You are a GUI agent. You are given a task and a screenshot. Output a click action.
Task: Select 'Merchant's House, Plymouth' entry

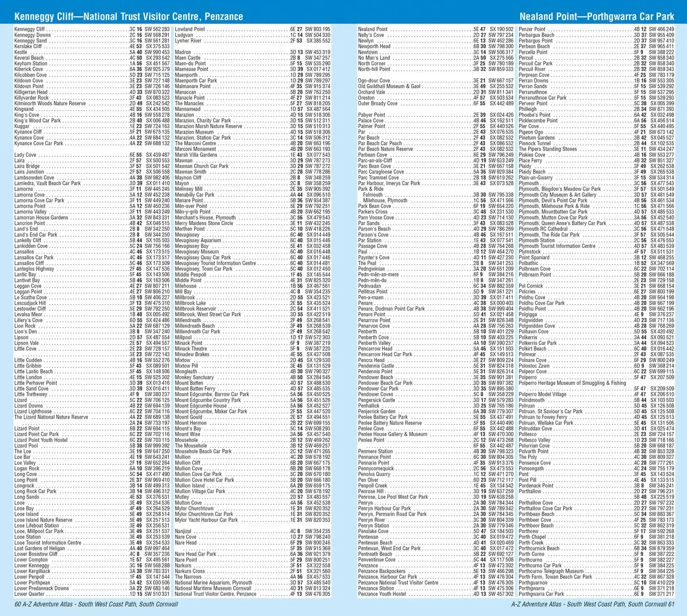click(x=252, y=218)
